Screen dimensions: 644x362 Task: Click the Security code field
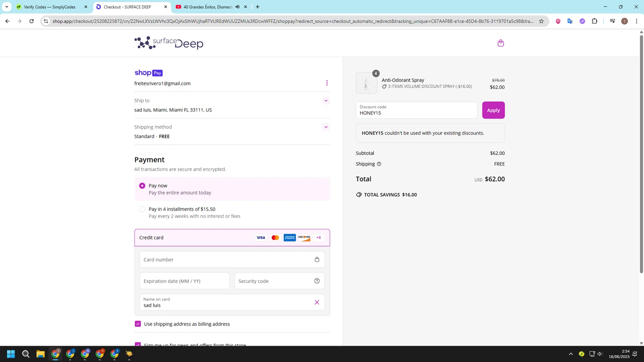click(279, 281)
